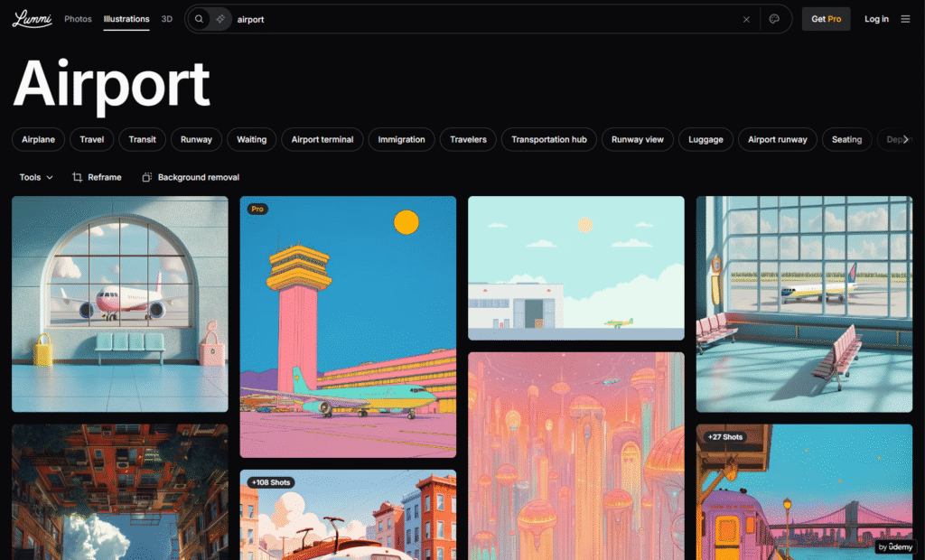The image size is (925, 560).
Task: Click the magnifier search mode icon
Action: [200, 19]
